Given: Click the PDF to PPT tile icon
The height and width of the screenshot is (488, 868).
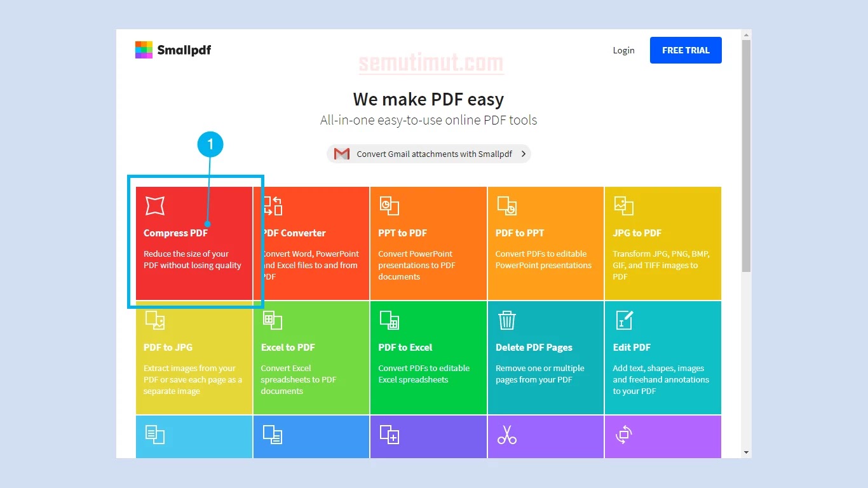Looking at the screenshot, I should point(506,205).
